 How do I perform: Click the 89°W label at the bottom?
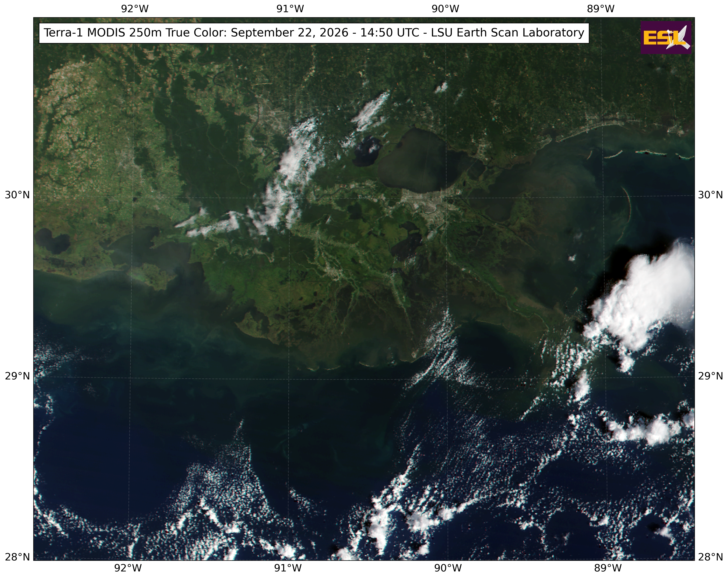point(607,568)
